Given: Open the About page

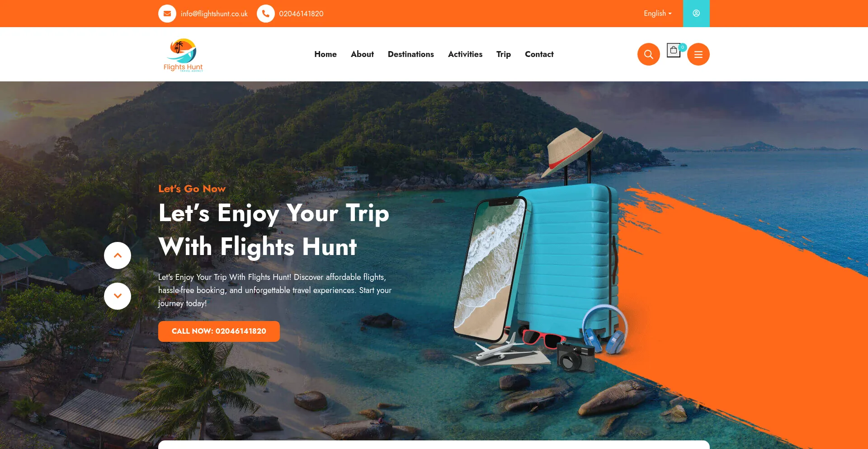Looking at the screenshot, I should (362, 54).
